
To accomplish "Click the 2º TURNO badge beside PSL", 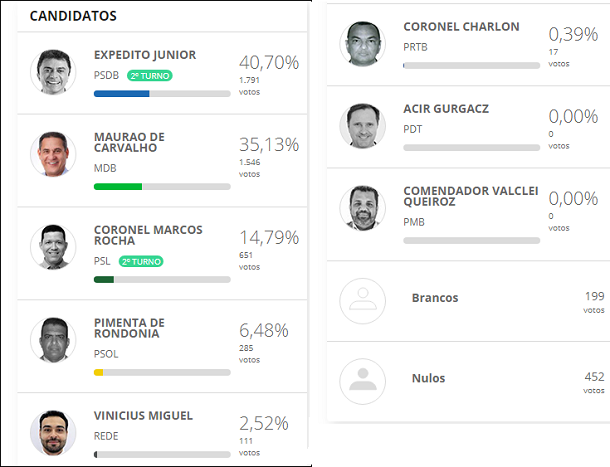I will (141, 262).
